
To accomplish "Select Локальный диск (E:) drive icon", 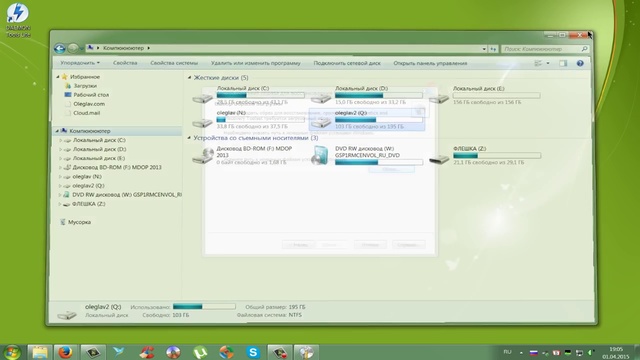I will pos(439,98).
